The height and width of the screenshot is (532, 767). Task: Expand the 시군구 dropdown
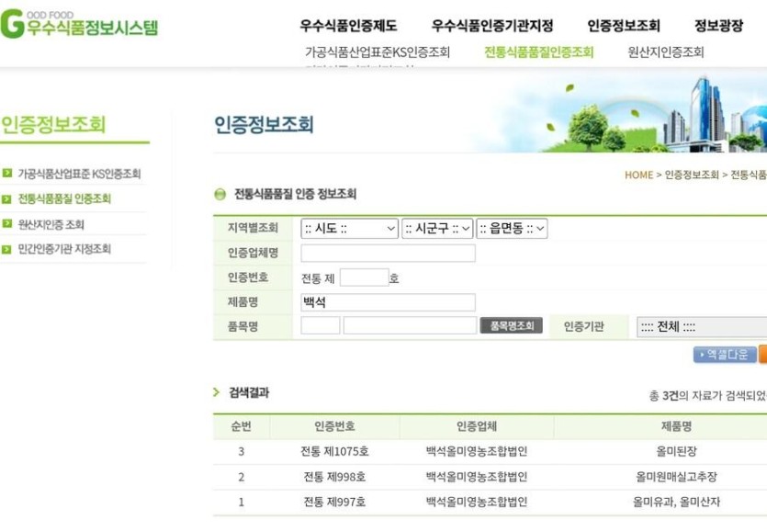pos(436,229)
